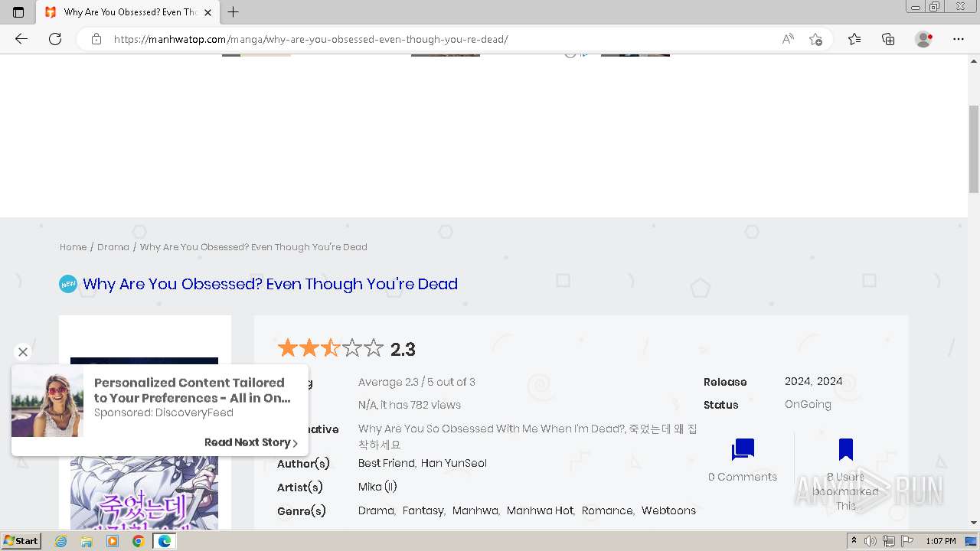The image size is (980, 551).
Task: Rate three stars
Action: (x=331, y=349)
